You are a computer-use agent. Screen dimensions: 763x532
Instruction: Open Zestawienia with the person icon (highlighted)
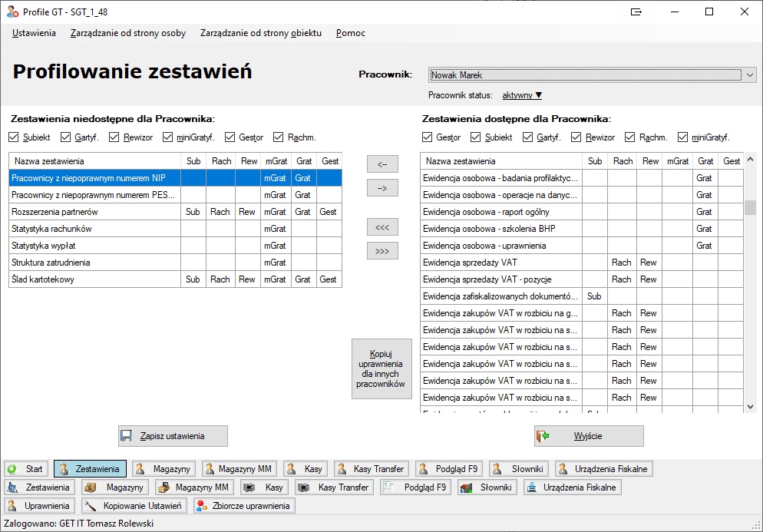[x=90, y=469]
